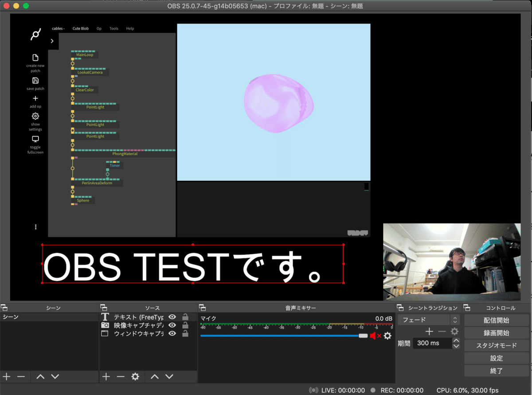This screenshot has height=395, width=532.
Task: Lock the 映像キャプチャデバイス source
Action: tap(185, 325)
